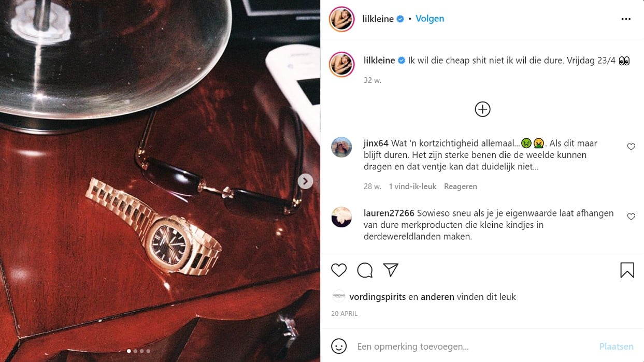Open the comment speech bubble icon

tap(365, 270)
